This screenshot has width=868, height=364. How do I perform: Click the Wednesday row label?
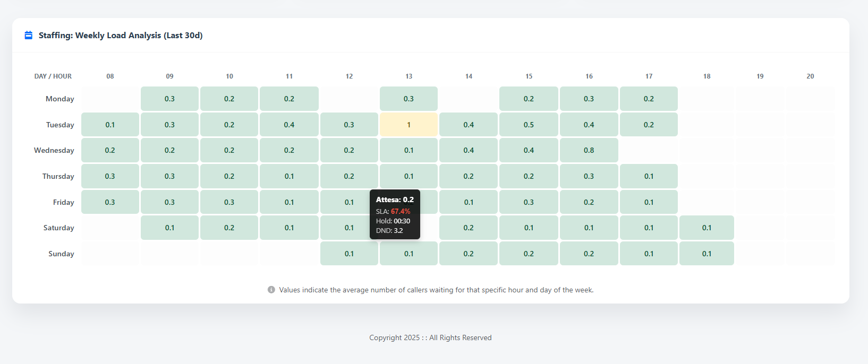tap(54, 150)
